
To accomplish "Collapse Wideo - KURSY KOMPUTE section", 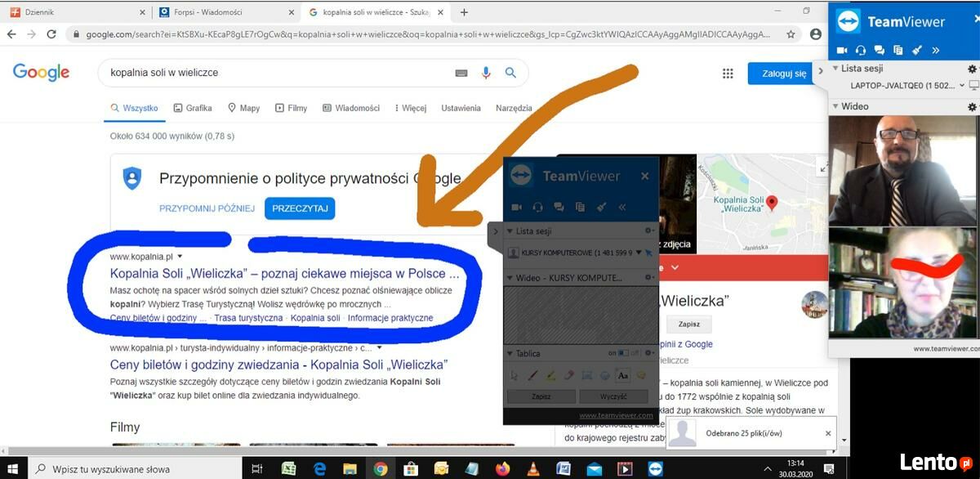I will click(x=510, y=278).
